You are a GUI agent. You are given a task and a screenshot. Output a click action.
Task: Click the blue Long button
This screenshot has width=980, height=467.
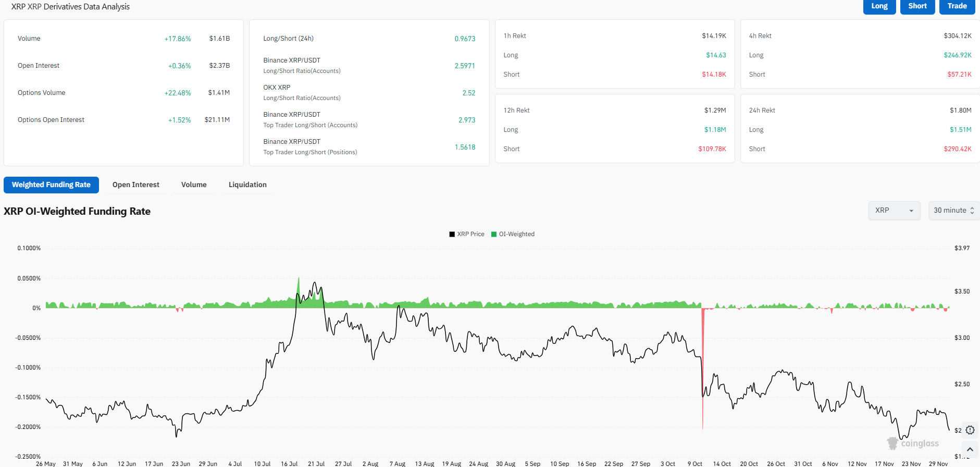[x=879, y=6]
